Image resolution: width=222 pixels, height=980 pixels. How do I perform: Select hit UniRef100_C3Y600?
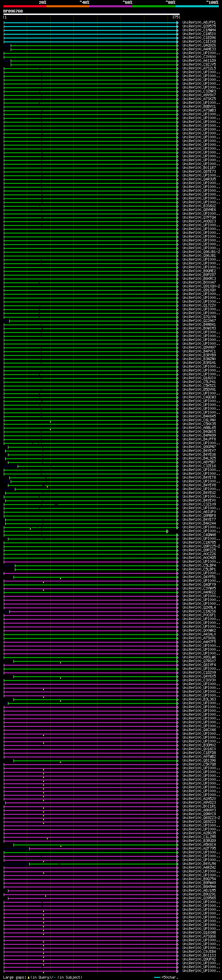199,57
